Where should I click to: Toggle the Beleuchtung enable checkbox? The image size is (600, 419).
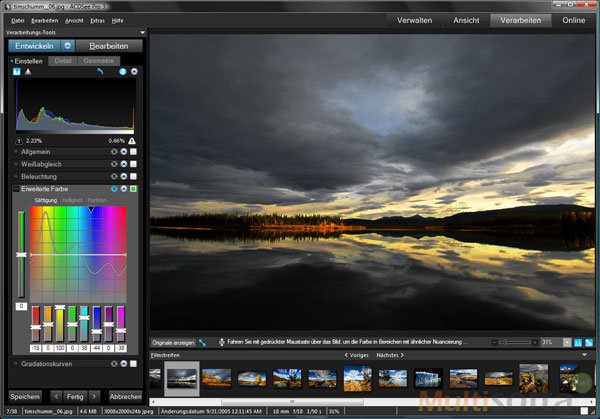[x=132, y=176]
